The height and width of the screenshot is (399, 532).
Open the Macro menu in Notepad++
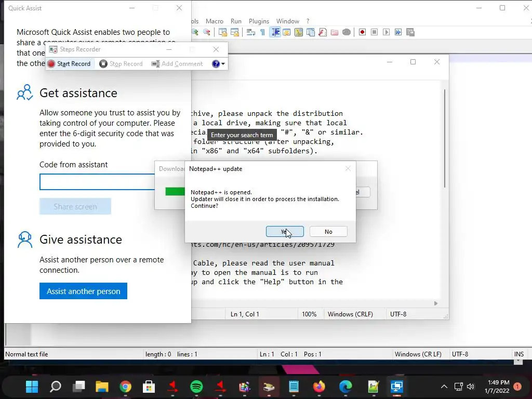[215, 21]
